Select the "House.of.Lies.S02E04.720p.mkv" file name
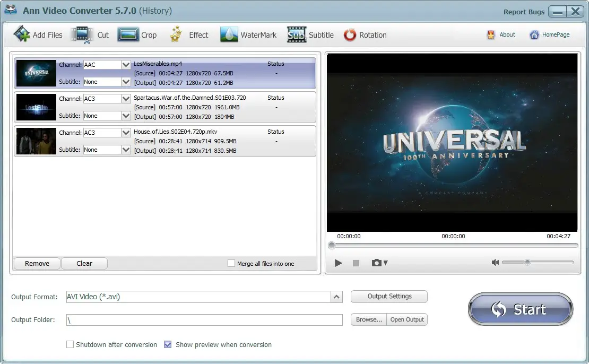589x364 pixels. click(176, 132)
